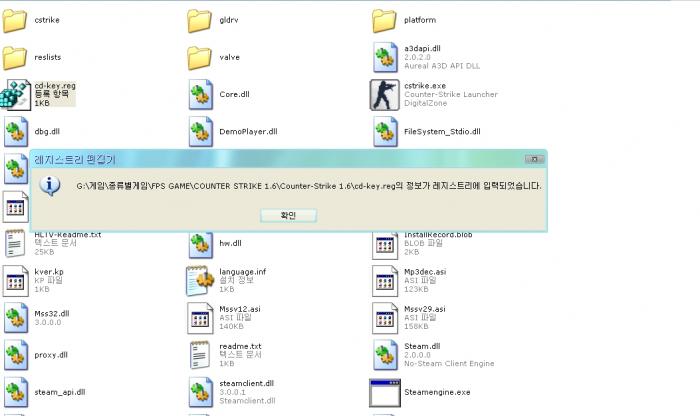Click the Mp3dec.asi file name

[425, 272]
